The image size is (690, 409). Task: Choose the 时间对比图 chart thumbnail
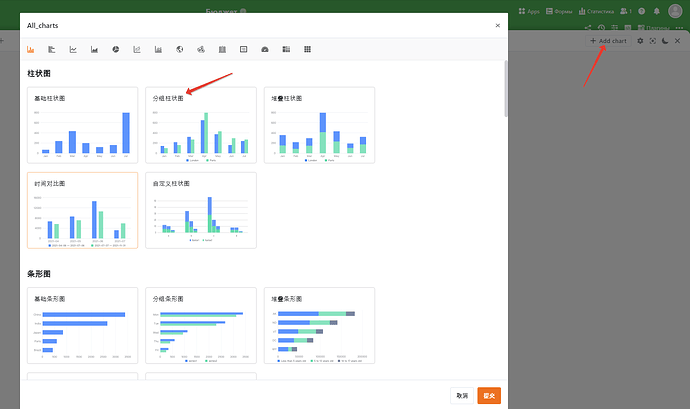[x=82, y=210]
